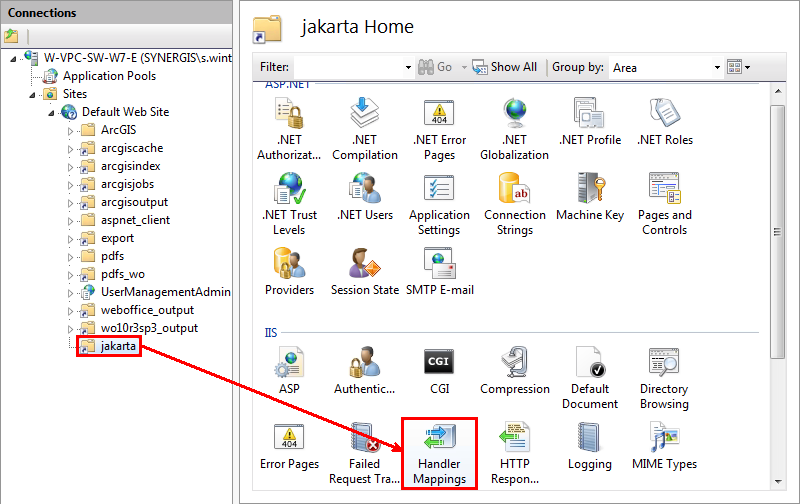Open CGI feature

click(x=439, y=371)
